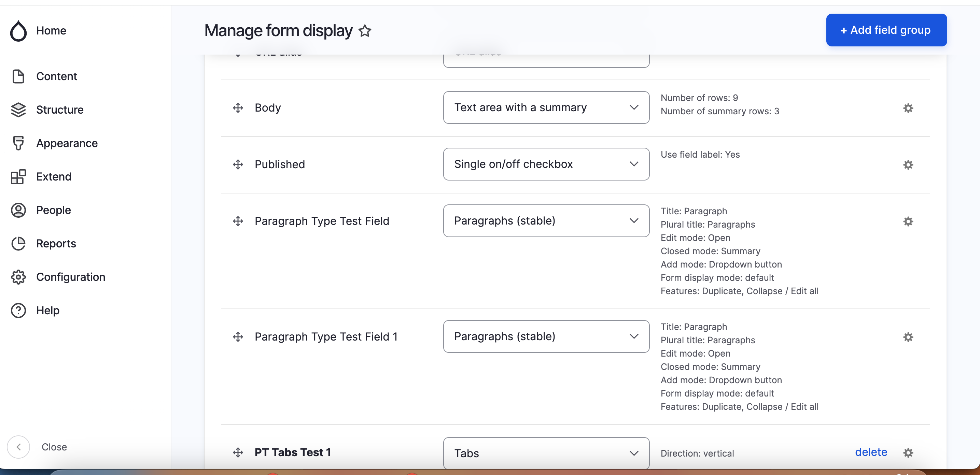Open the Drupal home drop icon
This screenshot has width=980, height=475.
click(x=18, y=31)
